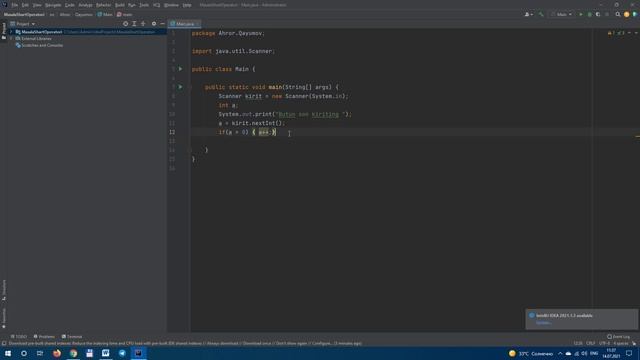Click the Qayumov package breadcrumb

click(x=84, y=14)
